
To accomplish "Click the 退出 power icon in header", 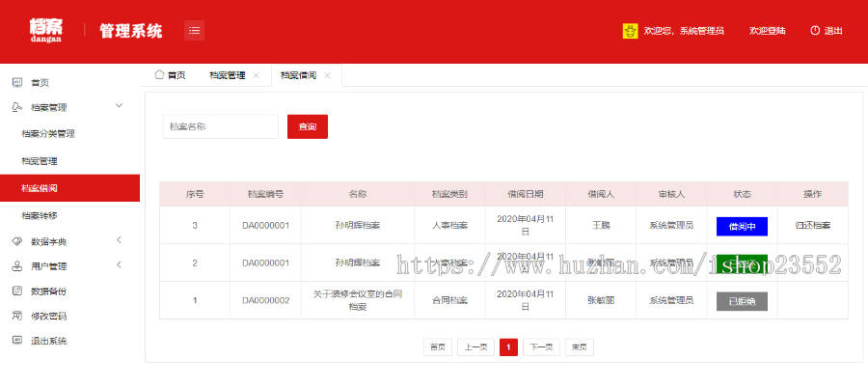I will click(815, 30).
